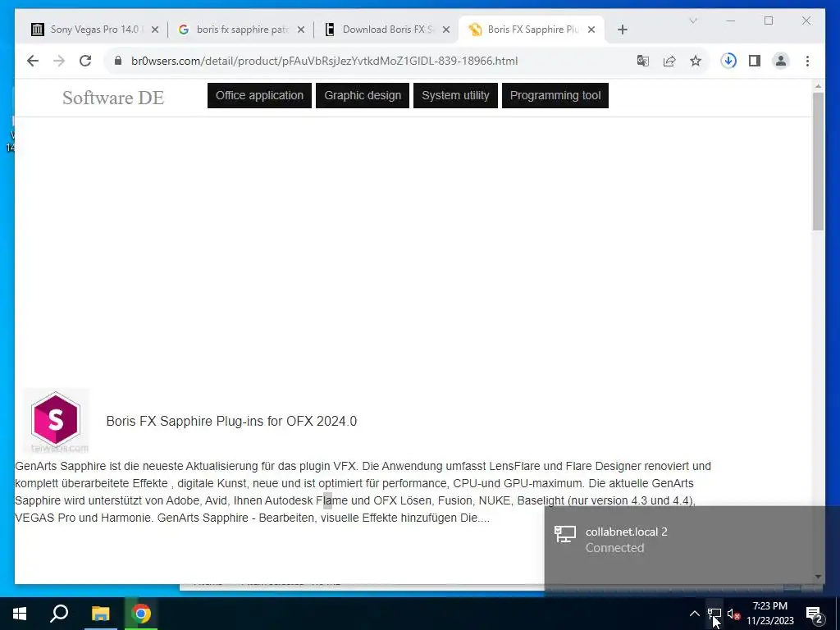Screen dimensions: 840x630
Task: Click the Software DE site logo
Action: pyautogui.click(x=113, y=98)
